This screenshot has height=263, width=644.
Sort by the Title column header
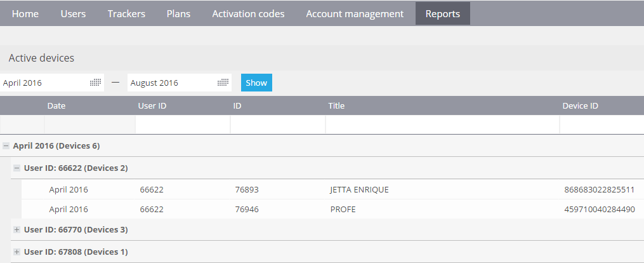tap(336, 105)
